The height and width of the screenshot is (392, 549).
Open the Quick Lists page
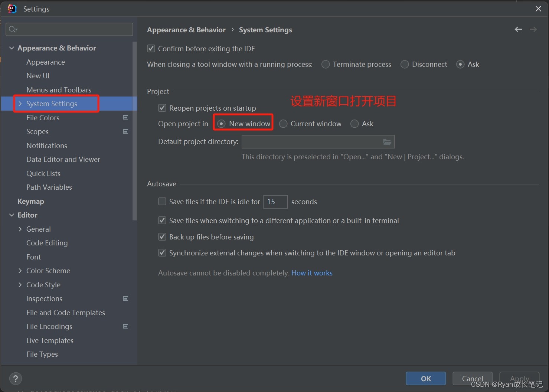(43, 173)
